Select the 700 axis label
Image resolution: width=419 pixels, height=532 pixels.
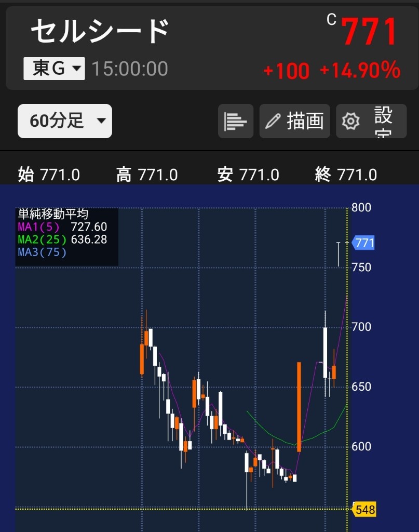pos(361,327)
